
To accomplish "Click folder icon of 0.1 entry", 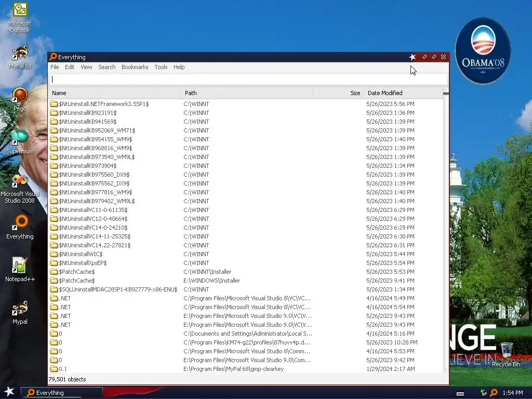I will 54,369.
